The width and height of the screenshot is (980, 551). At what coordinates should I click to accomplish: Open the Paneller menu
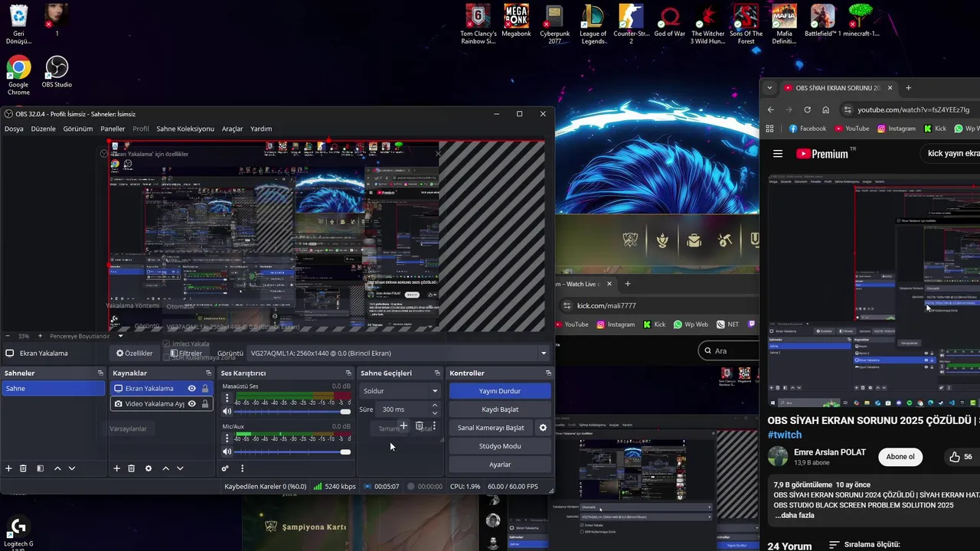(113, 129)
